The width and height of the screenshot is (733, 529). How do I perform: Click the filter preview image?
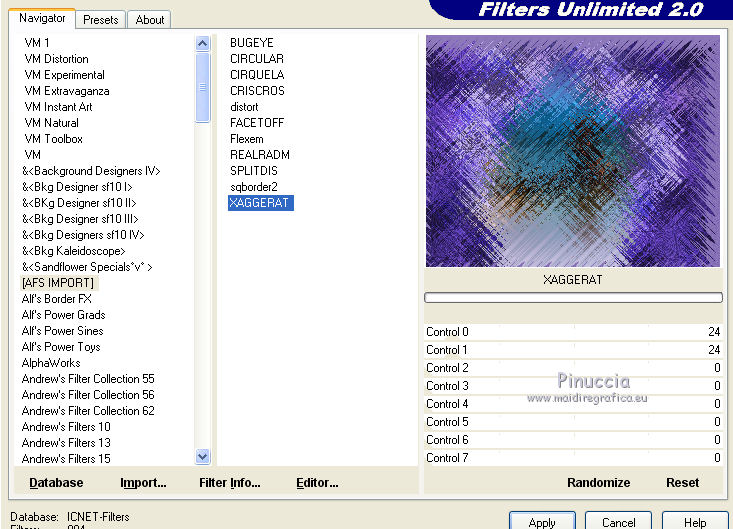click(573, 151)
